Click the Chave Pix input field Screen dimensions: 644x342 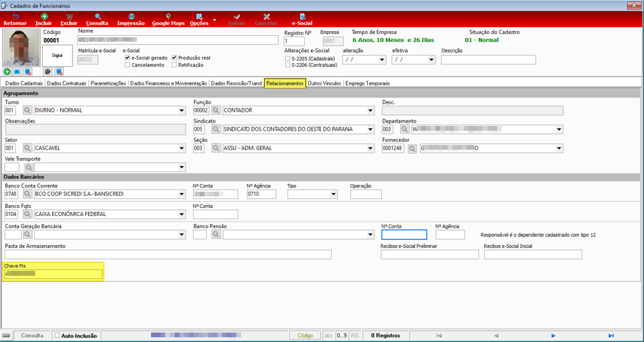click(53, 274)
